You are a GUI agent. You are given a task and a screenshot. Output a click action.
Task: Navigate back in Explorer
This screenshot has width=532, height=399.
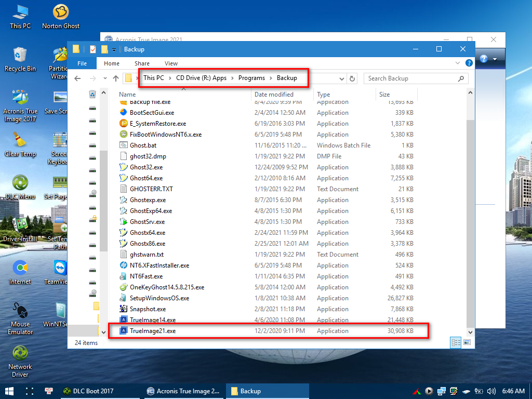pyautogui.click(x=78, y=79)
